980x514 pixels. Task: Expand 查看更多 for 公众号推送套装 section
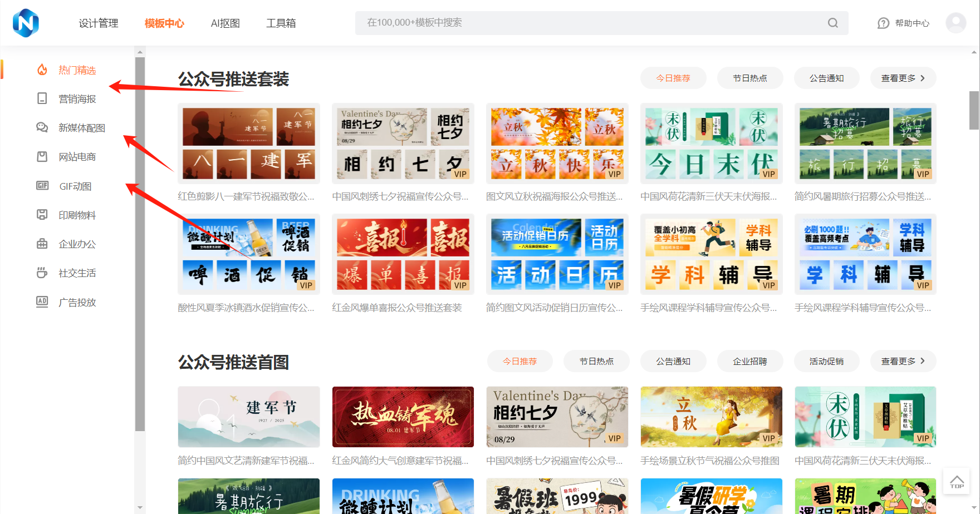[x=903, y=78]
